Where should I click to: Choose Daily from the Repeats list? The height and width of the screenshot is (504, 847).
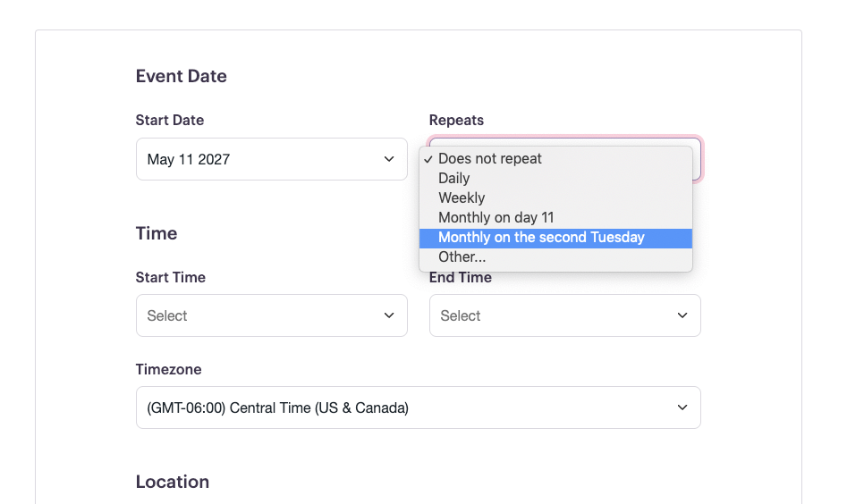454,179
